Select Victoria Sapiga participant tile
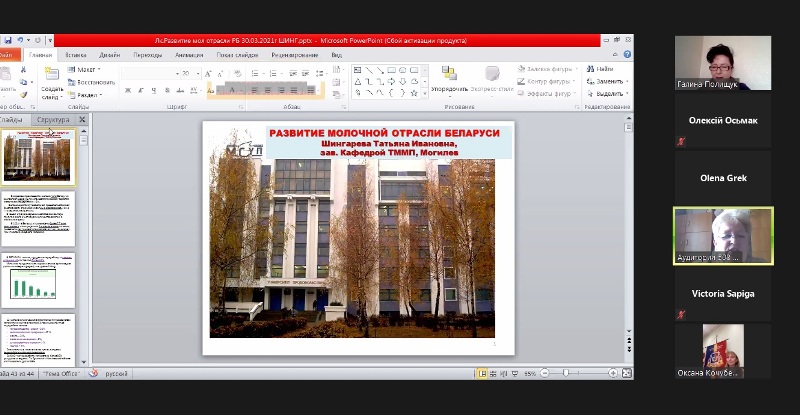This screenshot has width=800, height=415. [722, 294]
